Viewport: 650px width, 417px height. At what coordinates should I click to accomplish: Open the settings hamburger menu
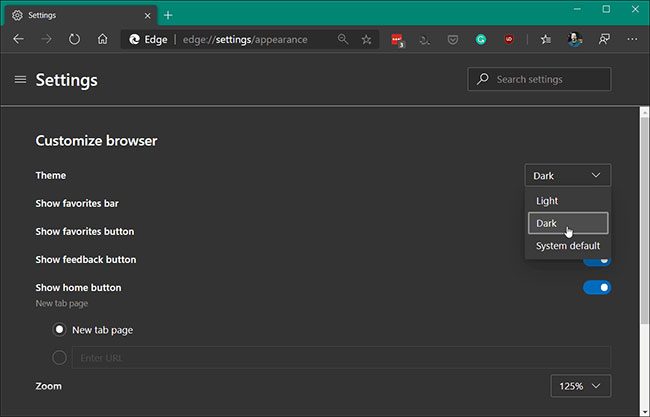pos(20,79)
